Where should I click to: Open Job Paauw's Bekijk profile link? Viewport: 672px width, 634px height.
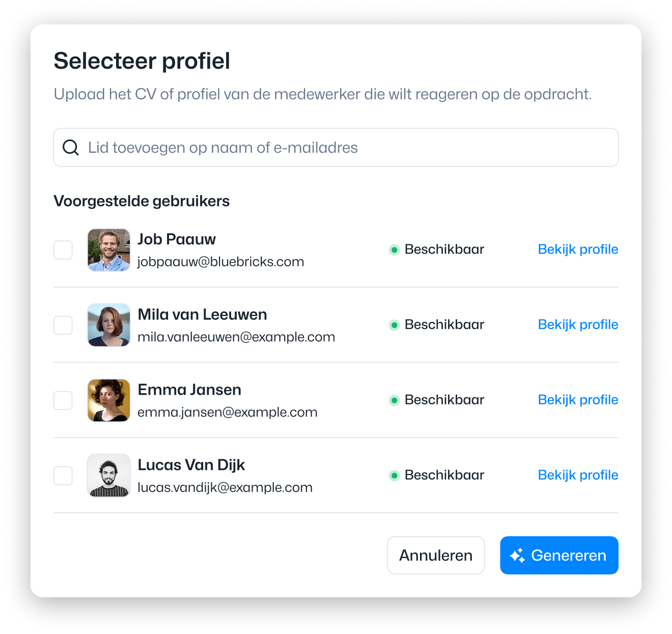point(578,250)
